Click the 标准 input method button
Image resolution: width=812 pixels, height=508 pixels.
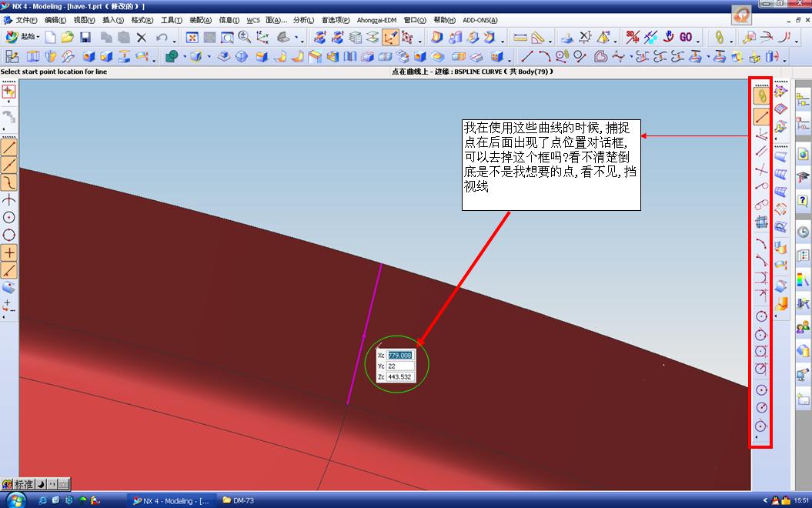click(x=23, y=485)
